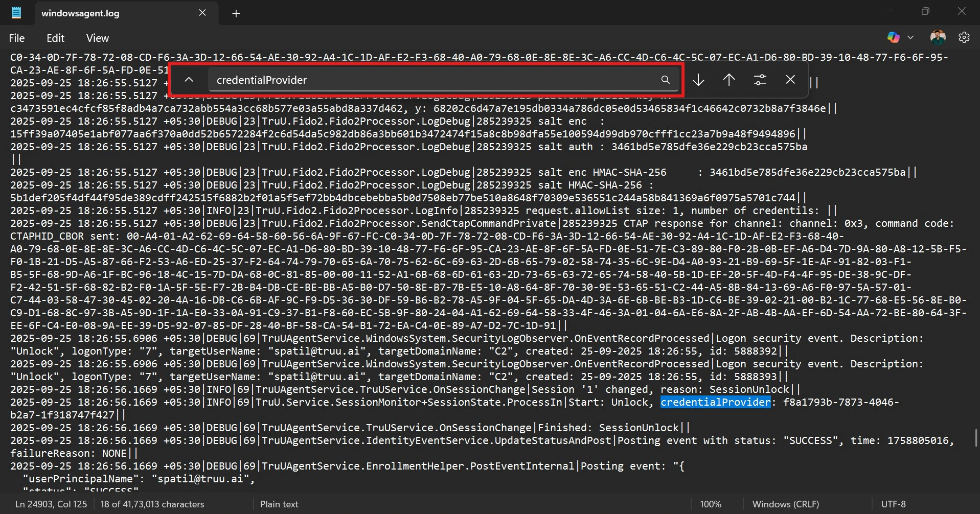This screenshot has height=514, width=980.
Task: Click the vertical scrollbar thumb
Action: click(976, 438)
